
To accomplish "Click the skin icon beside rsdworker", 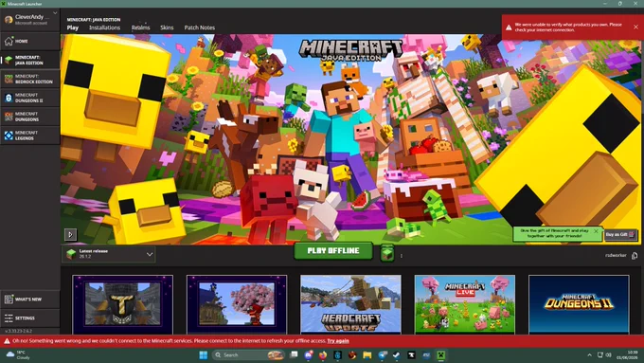I will pyautogui.click(x=635, y=256).
